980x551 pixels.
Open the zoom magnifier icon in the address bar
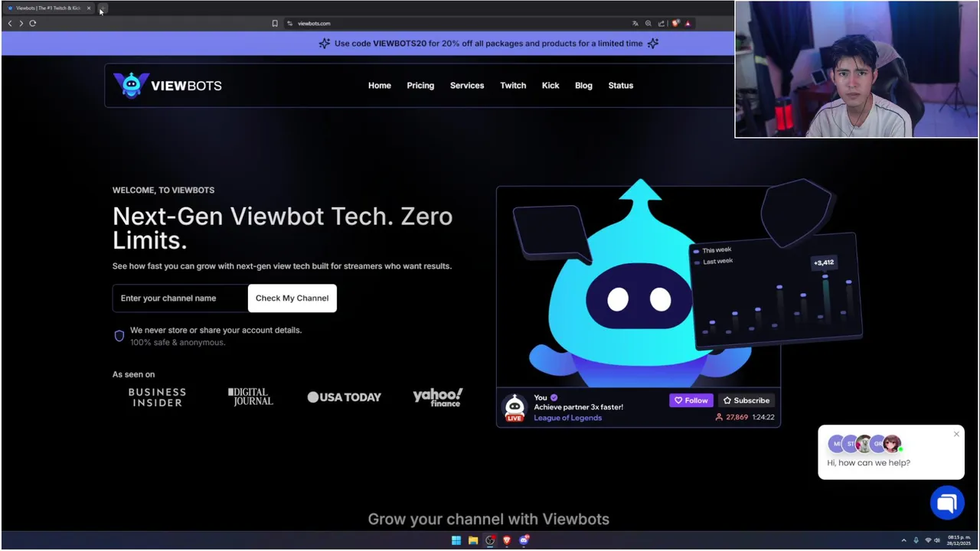648,23
